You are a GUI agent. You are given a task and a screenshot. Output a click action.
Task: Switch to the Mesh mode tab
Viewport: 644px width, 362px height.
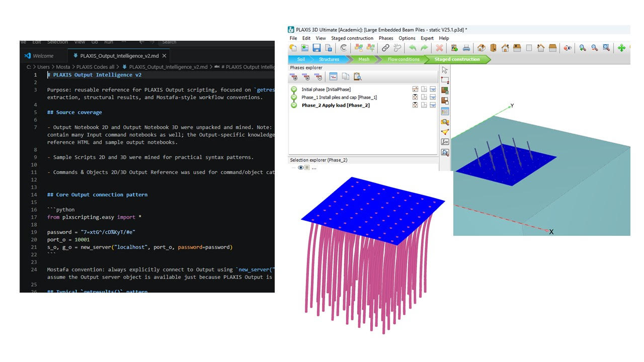pyautogui.click(x=363, y=59)
